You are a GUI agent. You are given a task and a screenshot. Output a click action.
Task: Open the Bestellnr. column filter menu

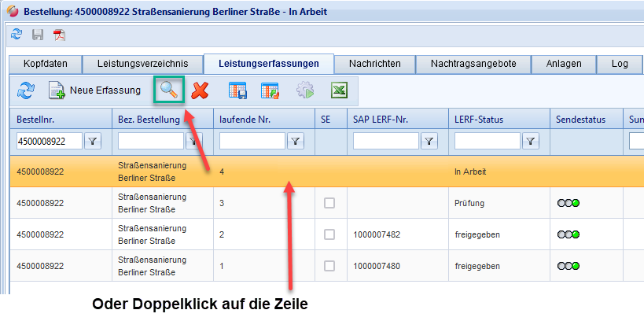(x=93, y=141)
